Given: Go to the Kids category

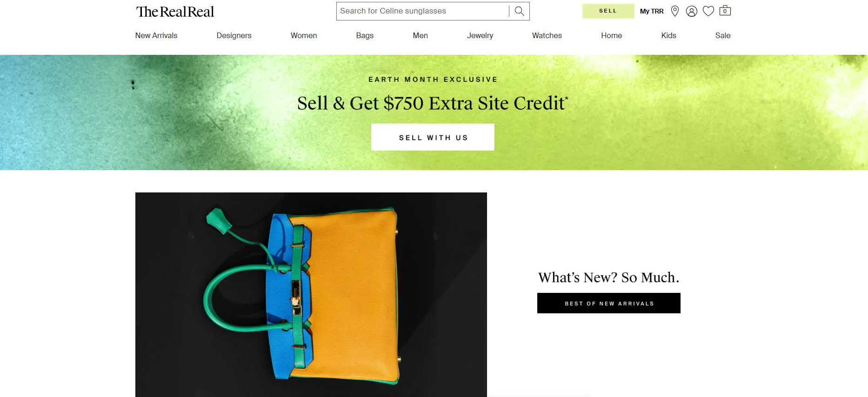Looking at the screenshot, I should click(669, 35).
